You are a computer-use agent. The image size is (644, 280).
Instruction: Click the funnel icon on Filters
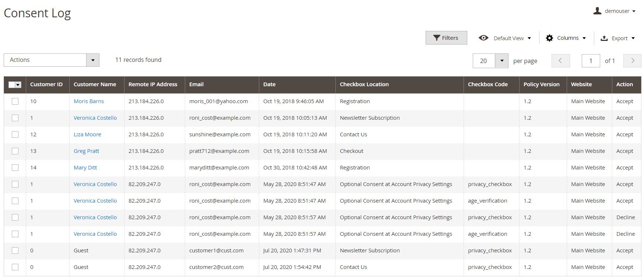437,38
